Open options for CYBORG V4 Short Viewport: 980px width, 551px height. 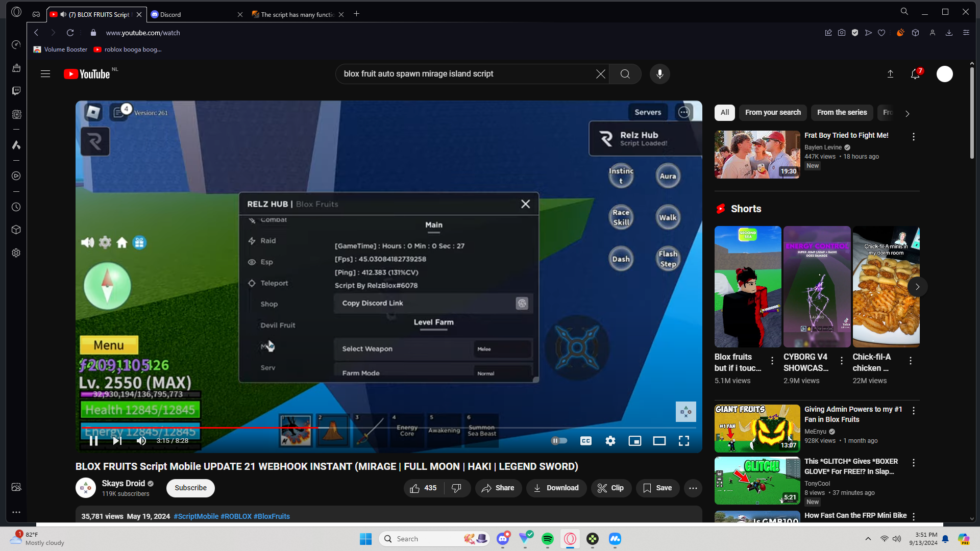point(842,361)
